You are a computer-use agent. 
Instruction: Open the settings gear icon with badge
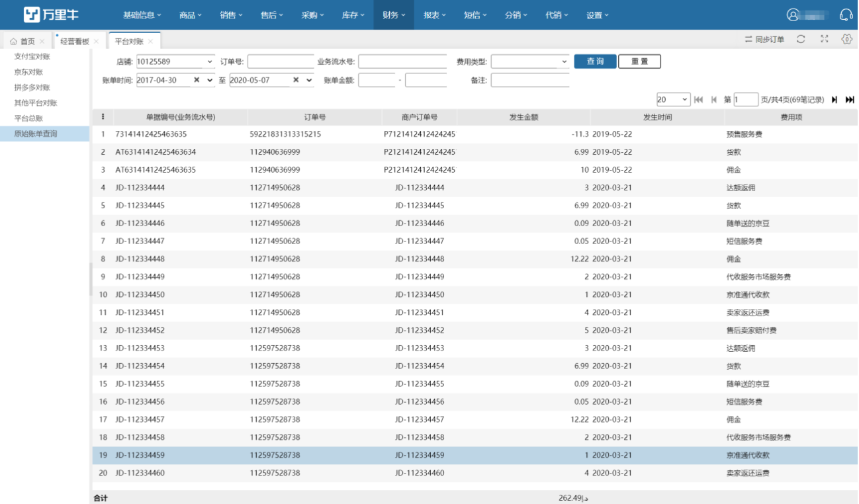point(847,39)
